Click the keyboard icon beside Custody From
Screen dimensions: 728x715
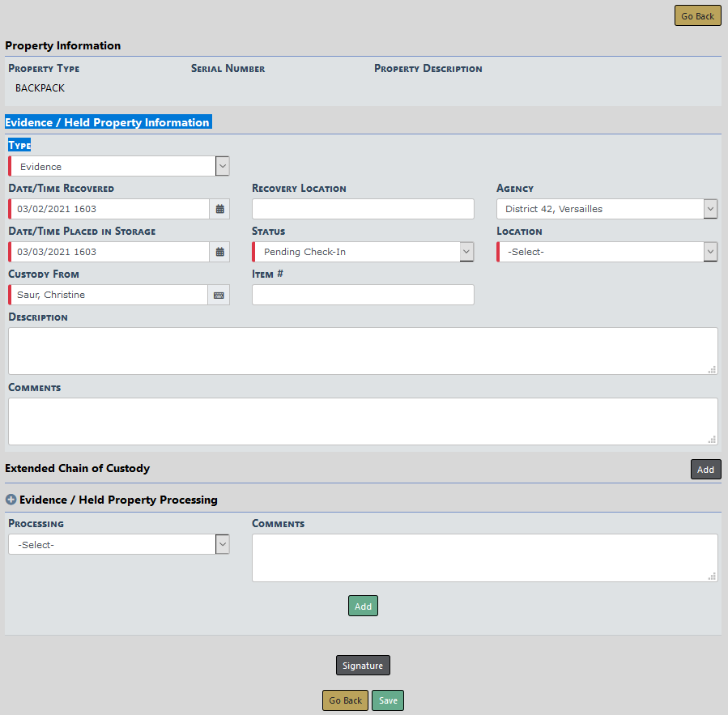219,295
